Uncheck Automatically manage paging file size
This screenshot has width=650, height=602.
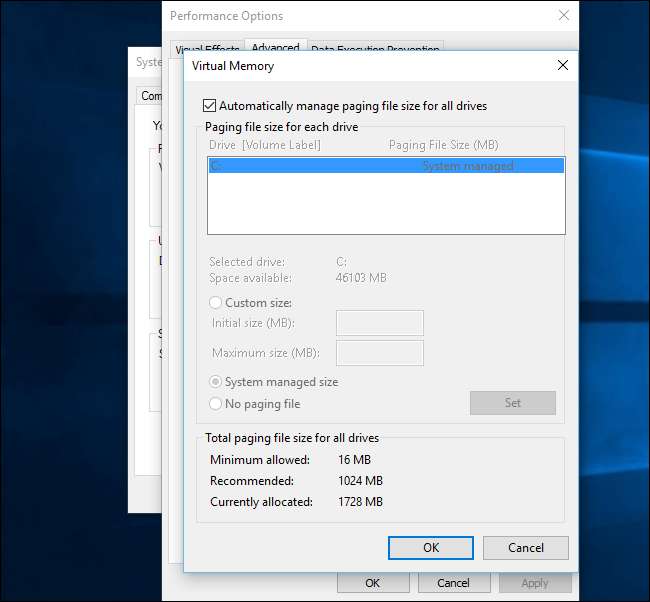tap(210, 105)
